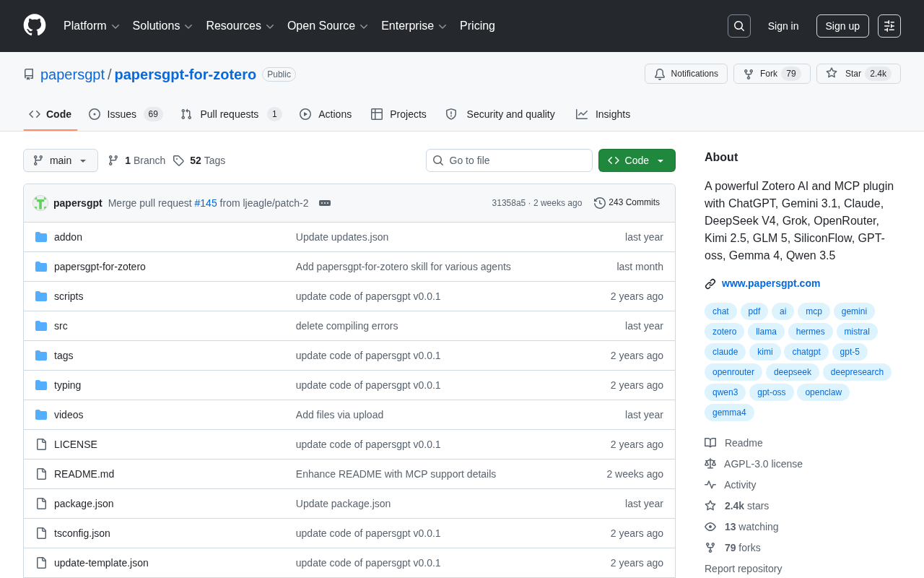Screen dimensions: 924x578
Task: Click the videos folder icon
Action: (41, 415)
